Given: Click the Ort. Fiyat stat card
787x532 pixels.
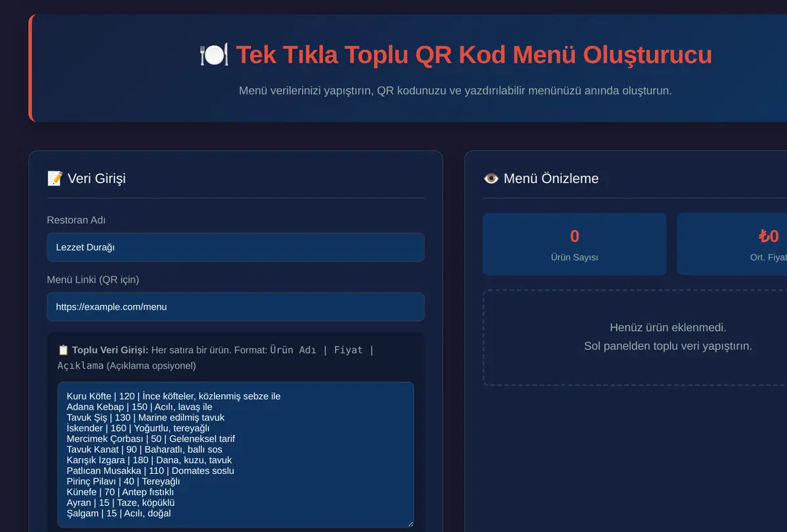Looking at the screenshot, I should (x=732, y=244).
